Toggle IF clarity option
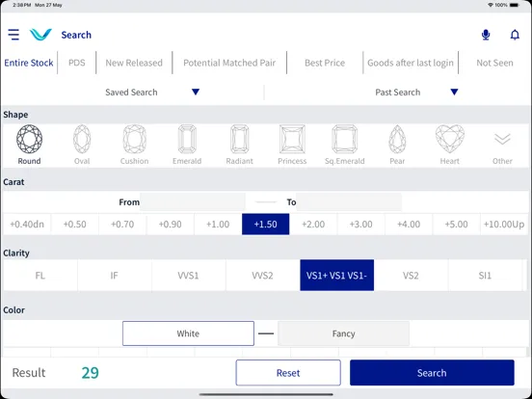The width and height of the screenshot is (532, 399). 115,276
